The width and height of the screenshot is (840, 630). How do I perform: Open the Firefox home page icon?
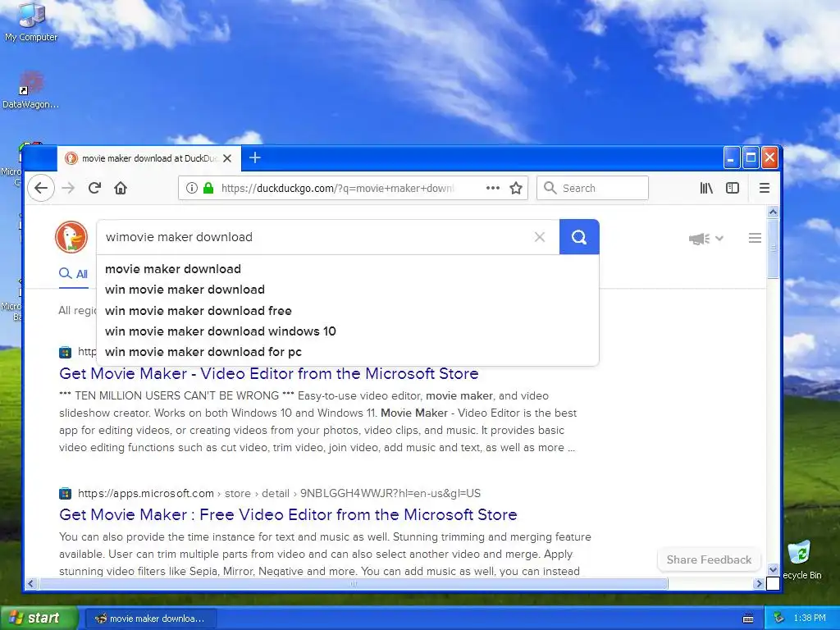121,188
